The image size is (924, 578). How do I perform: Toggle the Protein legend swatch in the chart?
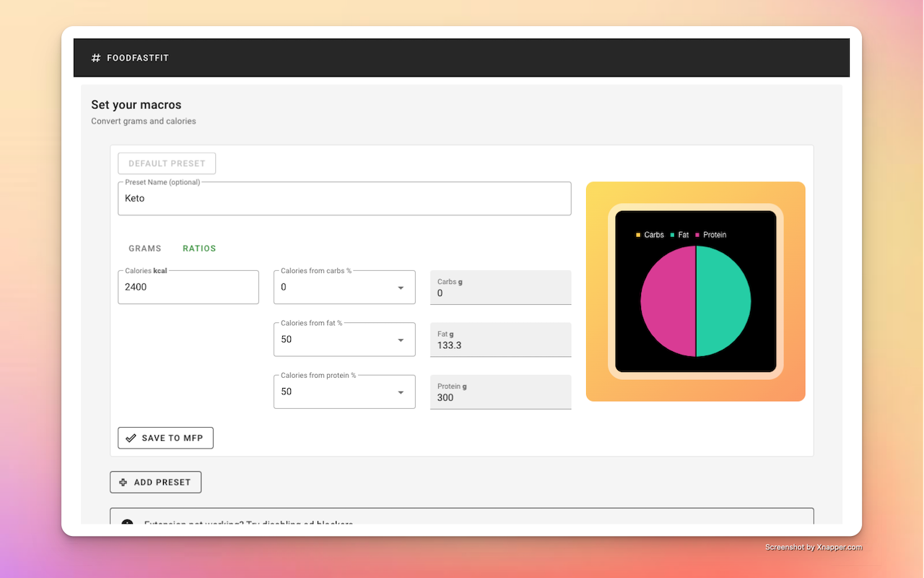click(698, 235)
